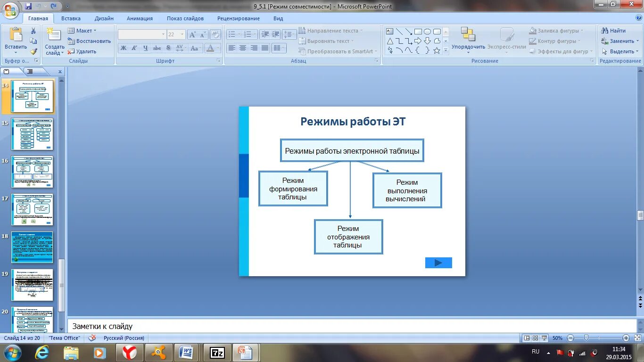The width and height of the screenshot is (644, 362).
Task: Align text to the right
Action: click(254, 48)
